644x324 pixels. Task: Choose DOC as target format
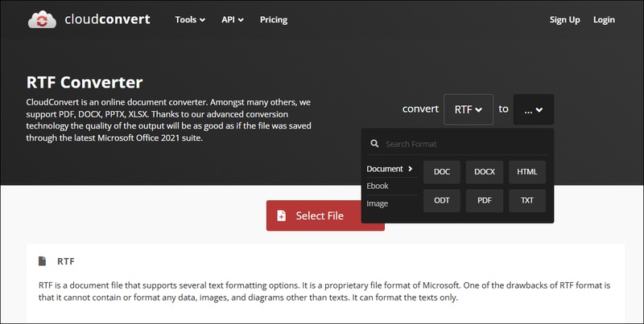pyautogui.click(x=442, y=172)
